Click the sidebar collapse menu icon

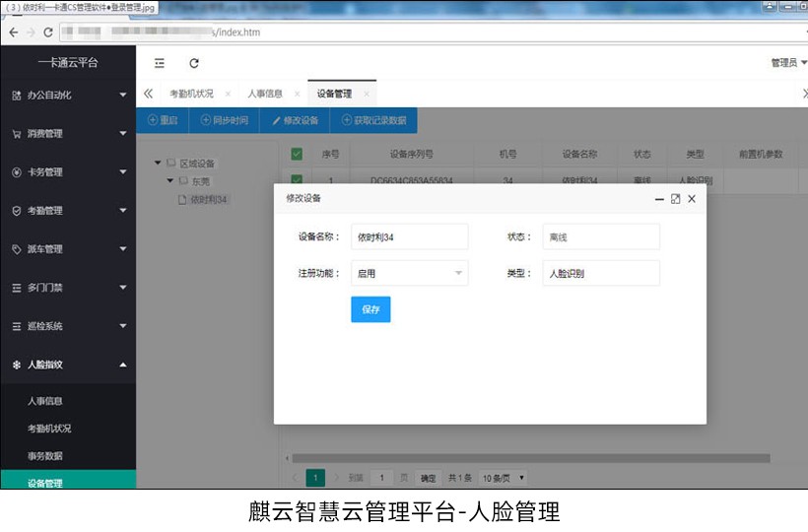click(x=160, y=63)
